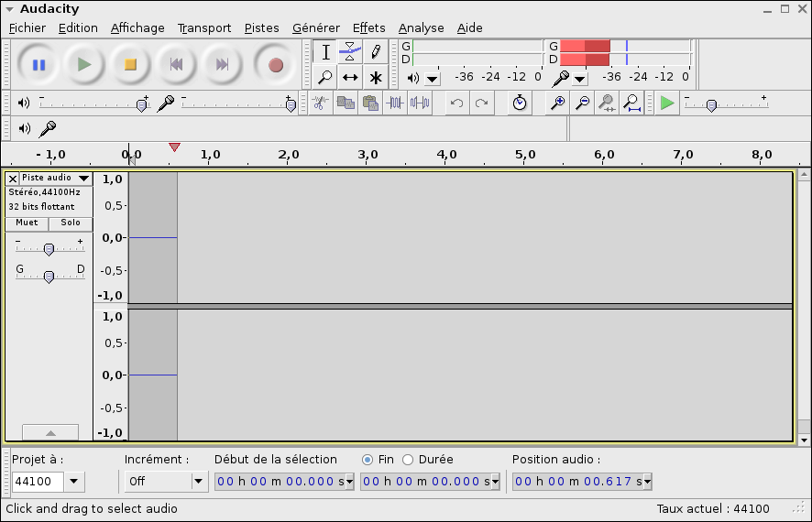Click the Undo arrow icon
The width and height of the screenshot is (812, 522).
pos(456,103)
